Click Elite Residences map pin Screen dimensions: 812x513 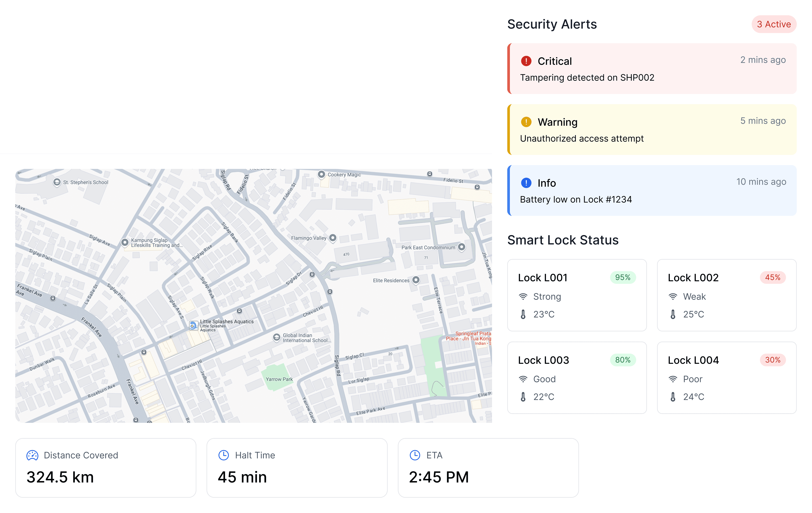point(416,280)
